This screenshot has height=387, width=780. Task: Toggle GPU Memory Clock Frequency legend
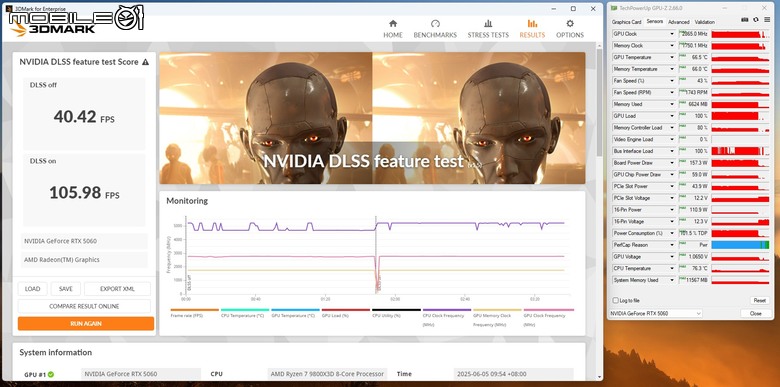[497, 317]
